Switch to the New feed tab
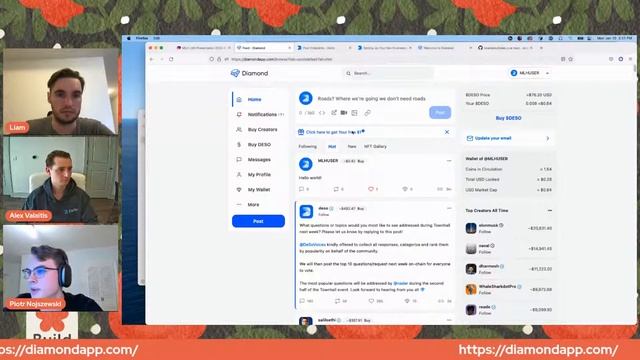Image resolution: width=640 pixels, height=360 pixels. click(352, 147)
